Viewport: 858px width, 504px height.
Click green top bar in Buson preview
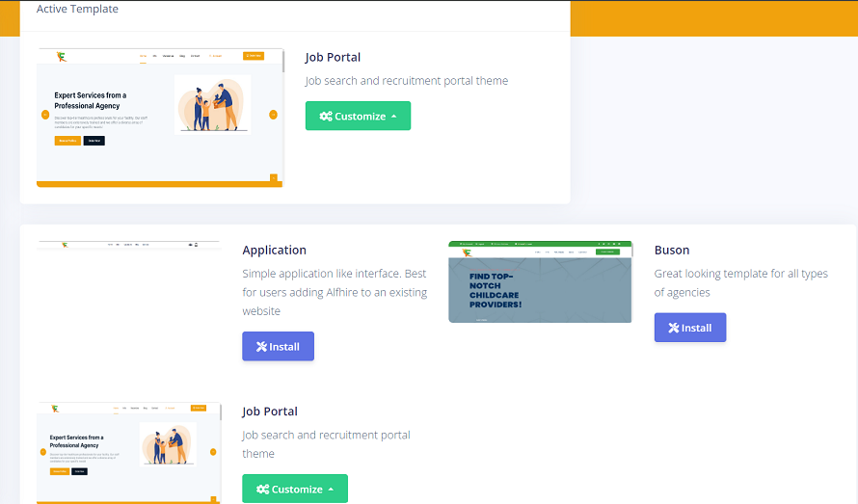540,244
